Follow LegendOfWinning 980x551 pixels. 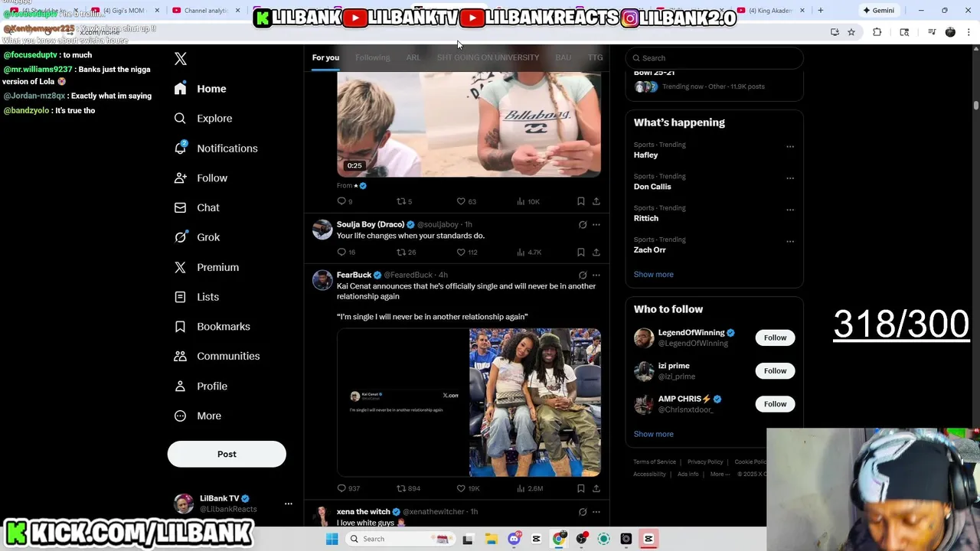[x=775, y=337]
